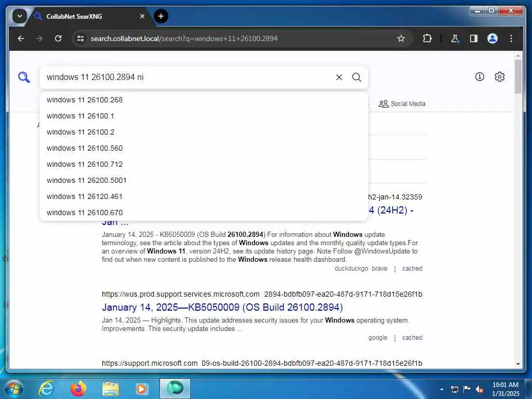
Task: Open Windows Explorer folder from taskbar
Action: (110, 389)
